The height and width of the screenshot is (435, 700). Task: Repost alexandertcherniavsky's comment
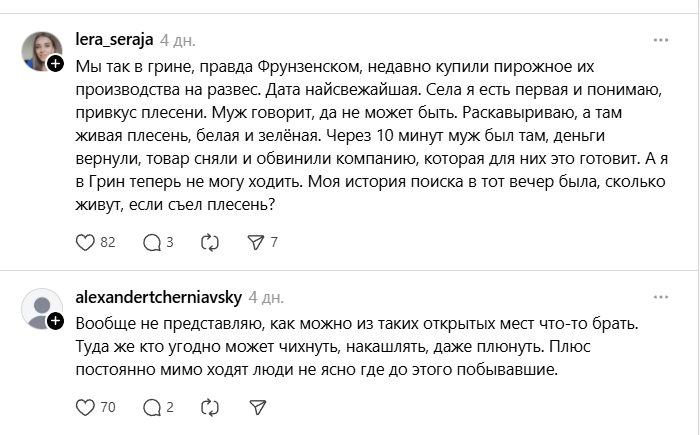[210, 407]
